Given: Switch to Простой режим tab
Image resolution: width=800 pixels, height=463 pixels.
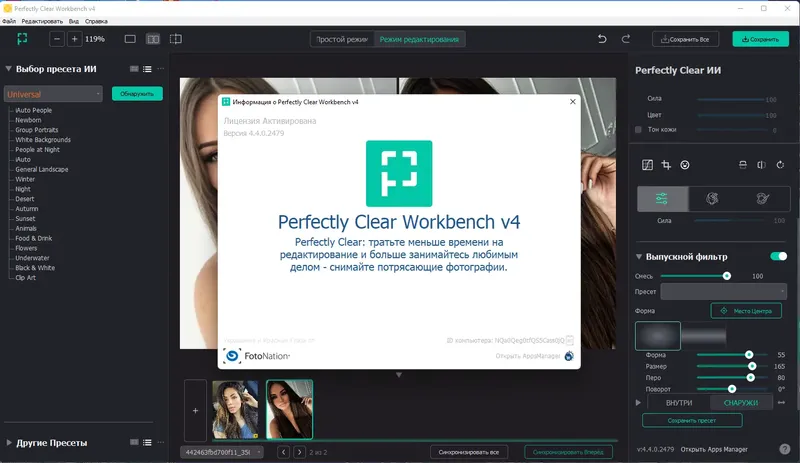Looking at the screenshot, I should point(342,39).
